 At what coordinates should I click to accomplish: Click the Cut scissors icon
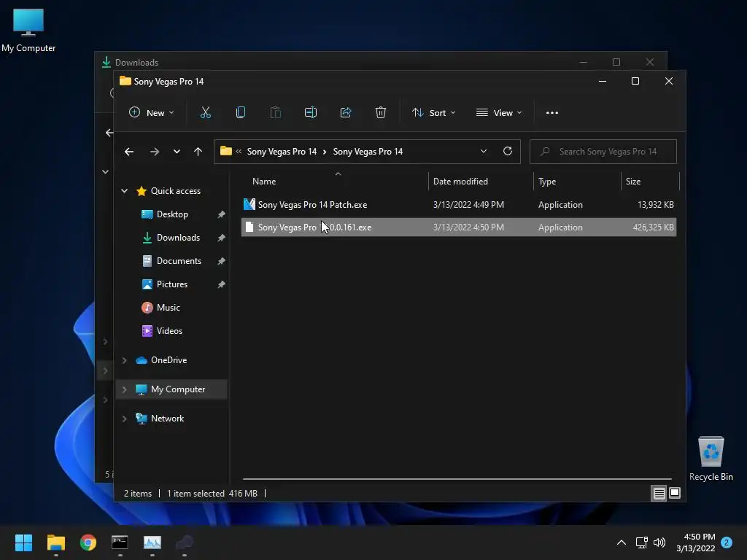[205, 113]
